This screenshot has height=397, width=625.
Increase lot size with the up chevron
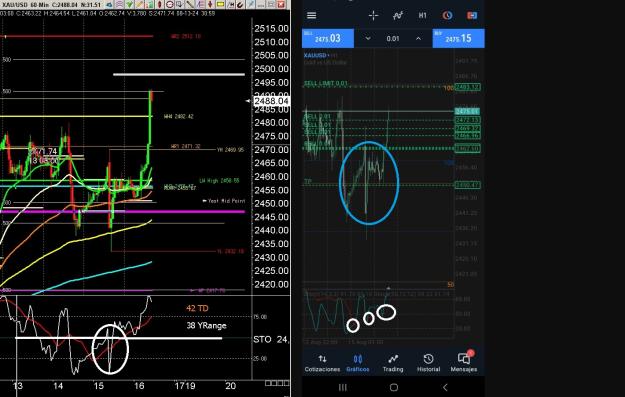click(x=418, y=38)
